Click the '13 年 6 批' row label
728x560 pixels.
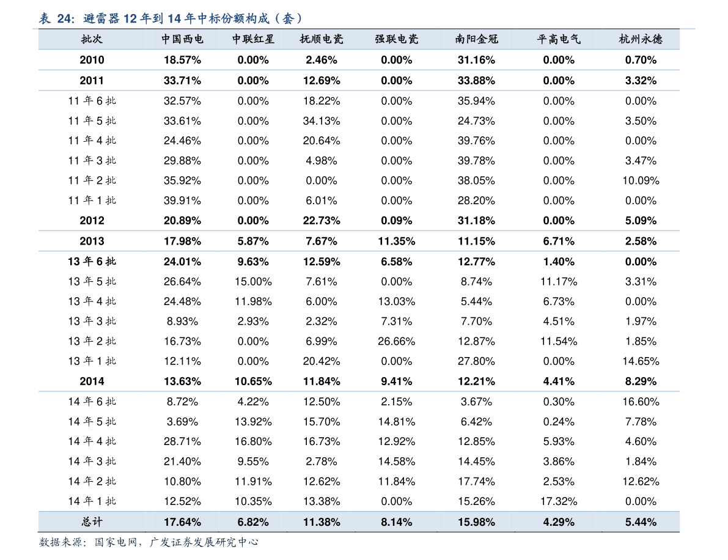(92, 262)
